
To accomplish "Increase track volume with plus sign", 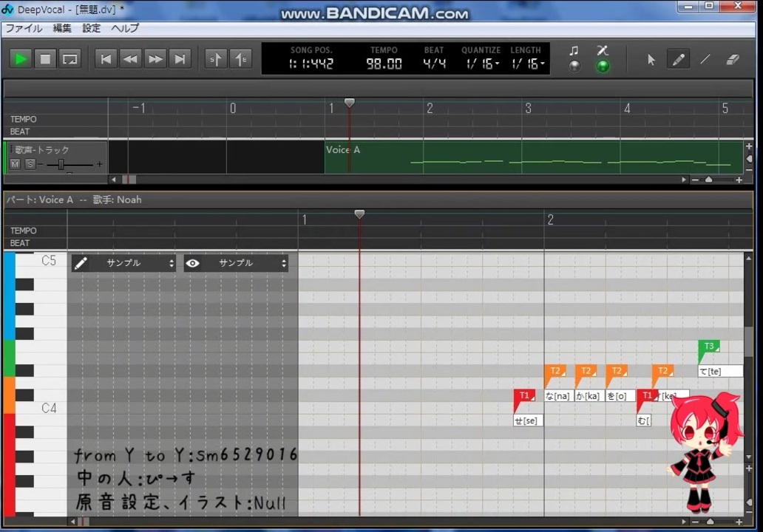I will (x=99, y=164).
